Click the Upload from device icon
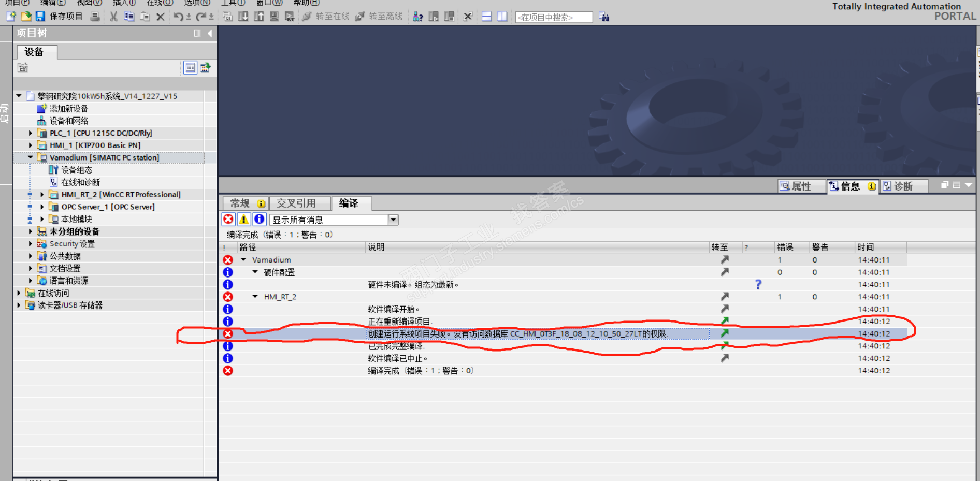This screenshot has height=481, width=980. click(x=258, y=17)
